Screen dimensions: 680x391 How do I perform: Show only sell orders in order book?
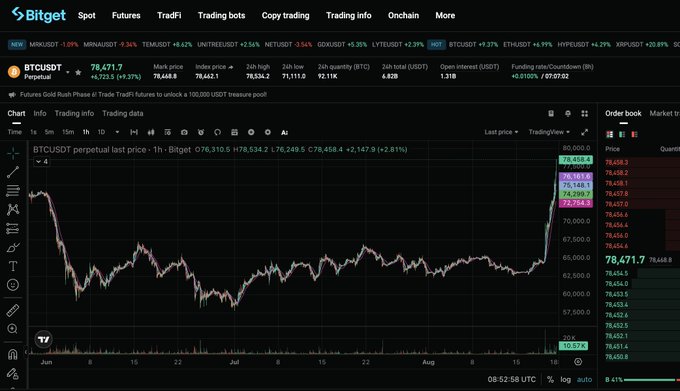[x=634, y=134]
